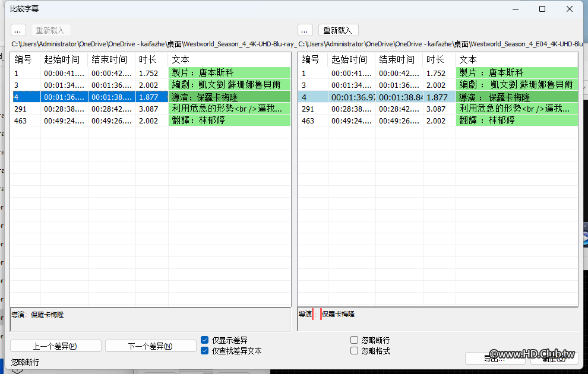The height and width of the screenshot is (374, 588).
Task: Close the 比较字幕 window
Action: 569,9
